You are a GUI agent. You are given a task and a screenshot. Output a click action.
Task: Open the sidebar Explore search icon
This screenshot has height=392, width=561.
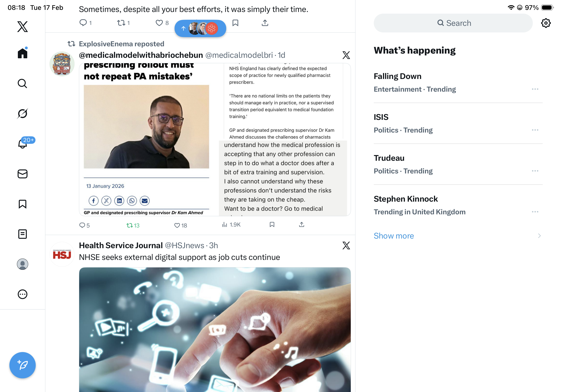[x=23, y=83]
